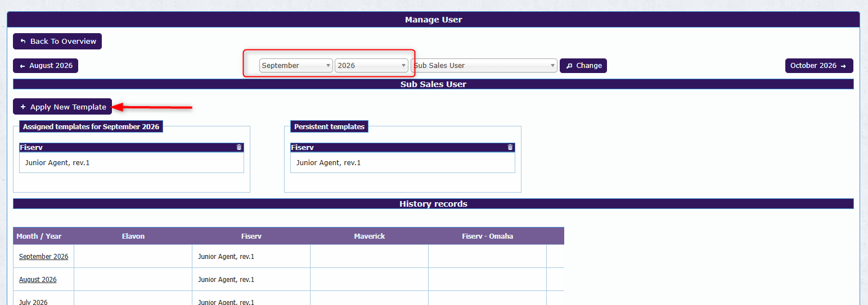Viewport: 868px width, 305px height.
Task: Select the Manage User title bar
Action: pyautogui.click(x=433, y=20)
